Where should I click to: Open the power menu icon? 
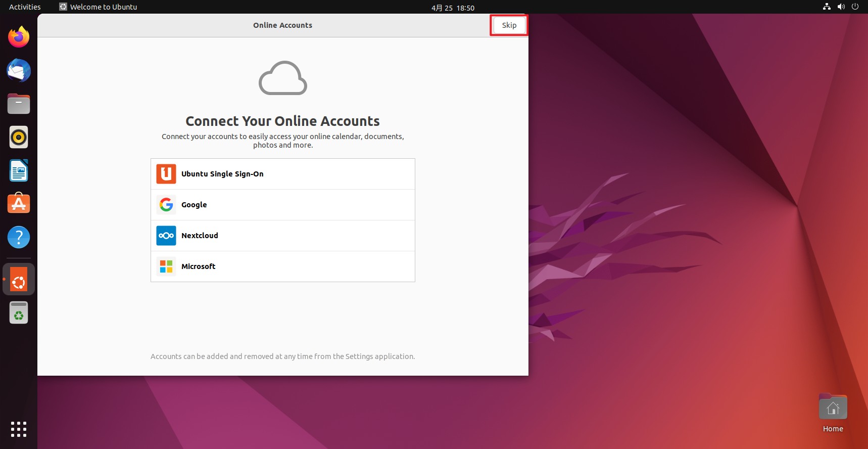[x=855, y=7]
